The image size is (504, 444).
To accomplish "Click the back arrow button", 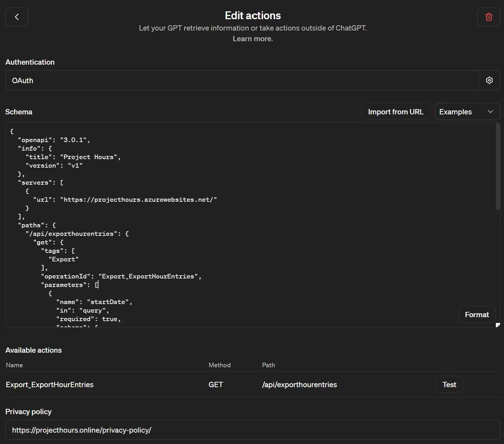I will pos(17,17).
